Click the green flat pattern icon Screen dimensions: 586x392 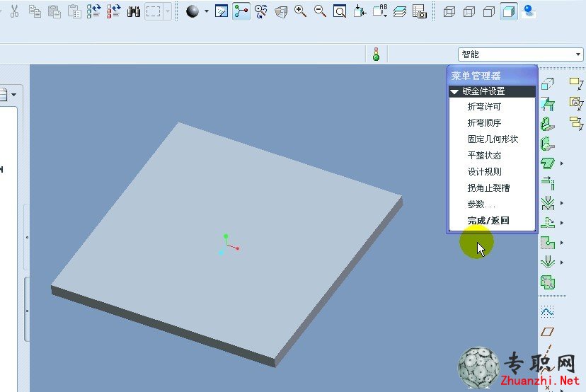548,282
